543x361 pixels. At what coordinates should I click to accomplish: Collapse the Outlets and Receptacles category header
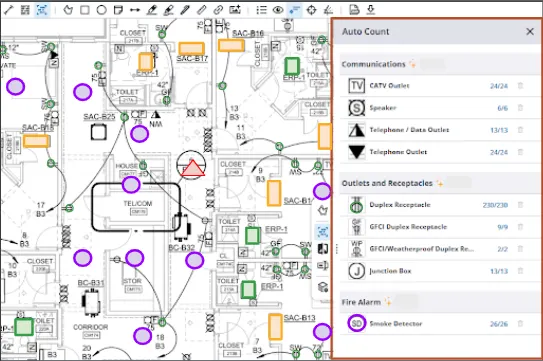(439, 183)
